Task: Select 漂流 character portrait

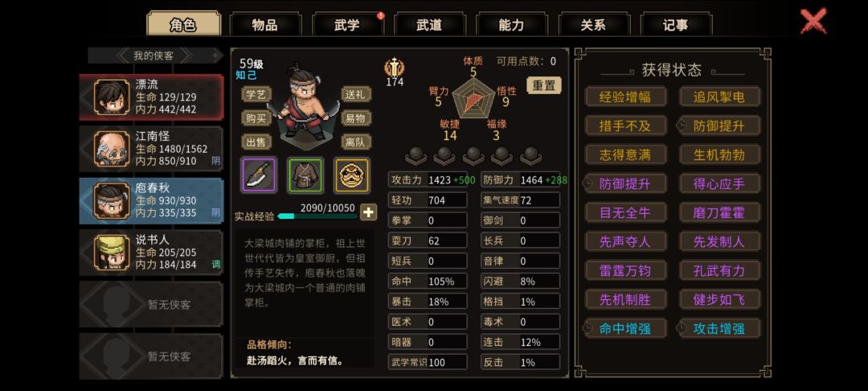Action: 112,97
